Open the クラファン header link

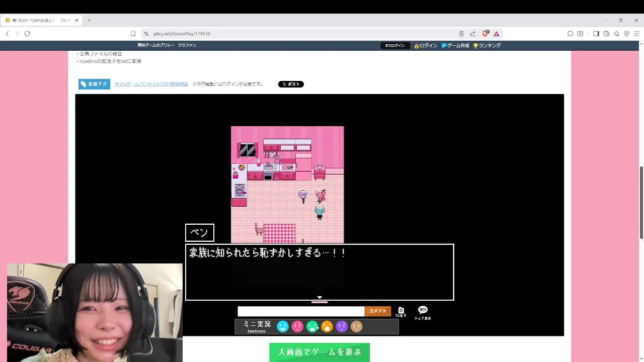pyautogui.click(x=187, y=45)
